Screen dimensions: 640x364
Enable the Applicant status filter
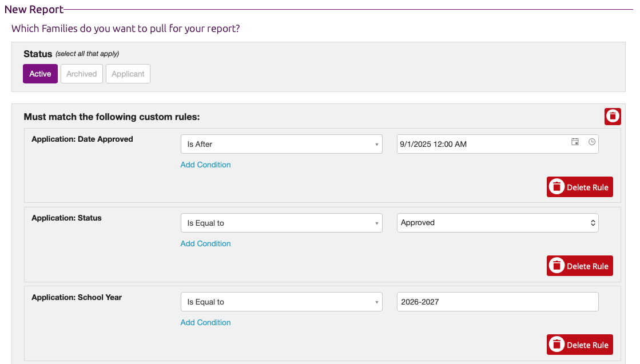[x=128, y=74]
